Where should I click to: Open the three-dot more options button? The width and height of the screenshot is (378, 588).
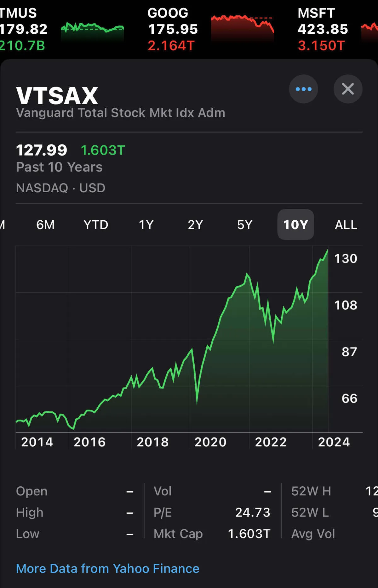[x=303, y=89]
